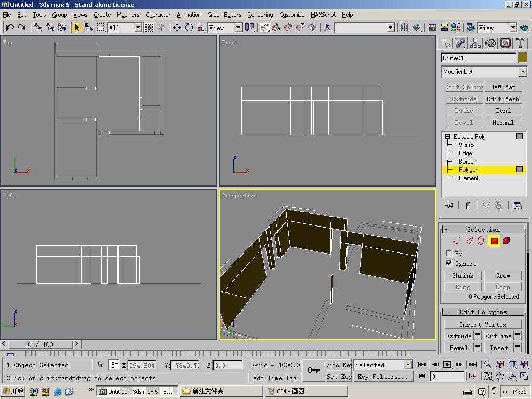
Task: Open the File menu
Action: (x=7, y=15)
